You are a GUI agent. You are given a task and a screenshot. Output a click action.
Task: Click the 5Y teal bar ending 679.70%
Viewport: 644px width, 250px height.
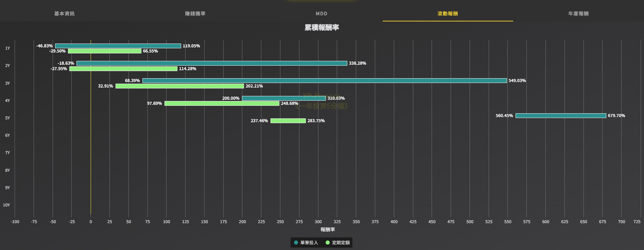pyautogui.click(x=561, y=116)
